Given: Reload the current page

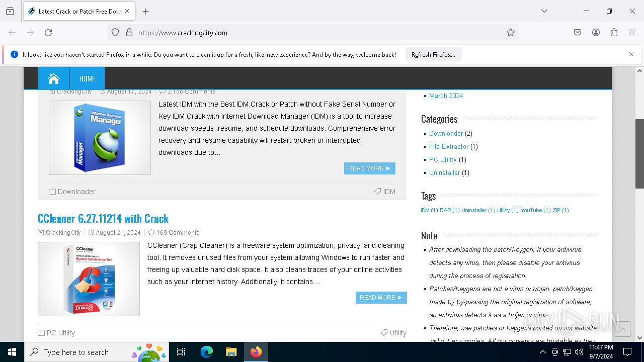Looking at the screenshot, I should click(48, 33).
